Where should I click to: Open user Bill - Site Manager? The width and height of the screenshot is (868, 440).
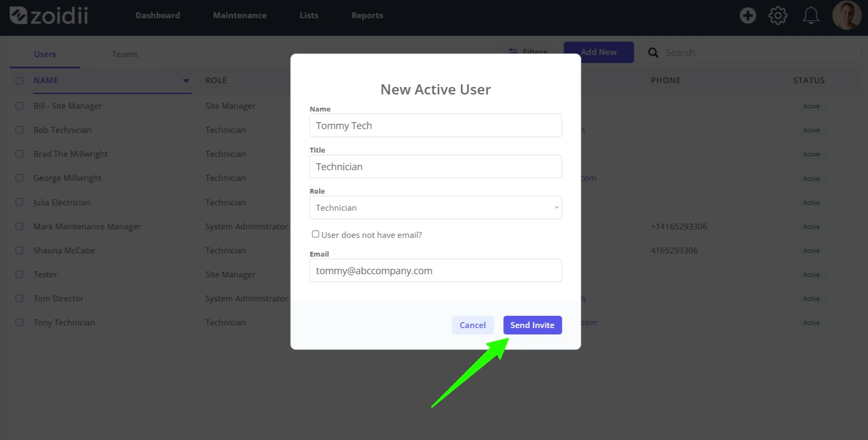(68, 106)
